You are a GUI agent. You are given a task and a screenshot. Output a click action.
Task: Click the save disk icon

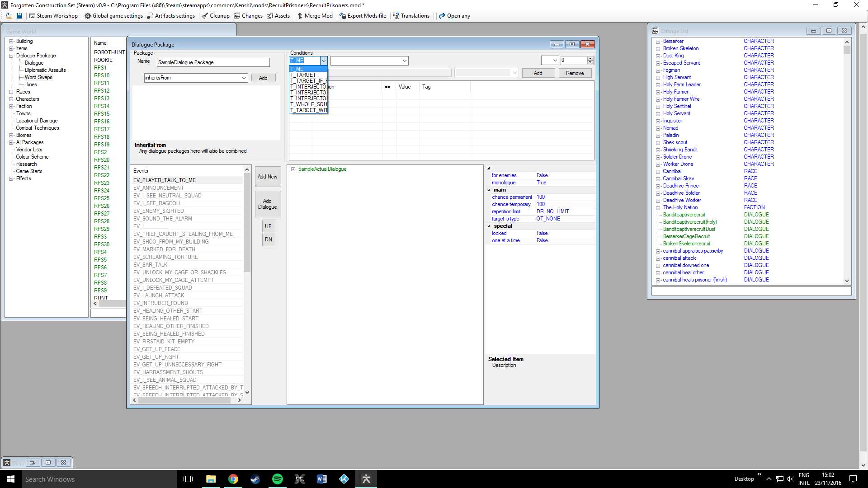tap(19, 16)
